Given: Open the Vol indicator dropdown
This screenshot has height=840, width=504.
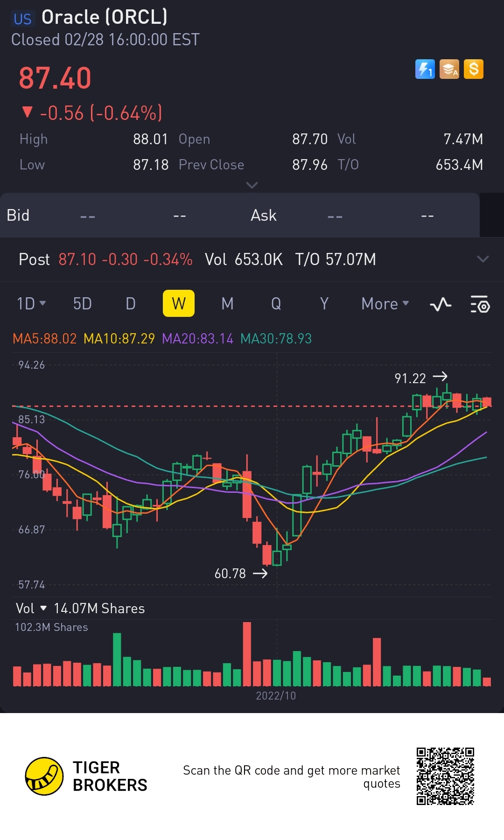Looking at the screenshot, I should point(31,609).
